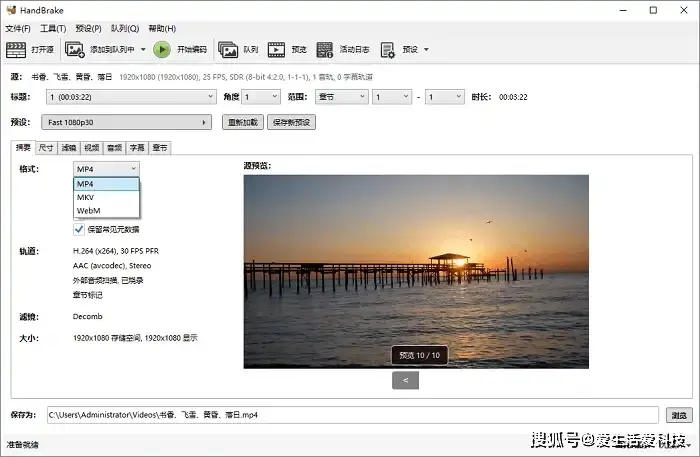Expand the end chapter dropdown
Screen dimensions: 700x457
445,97
